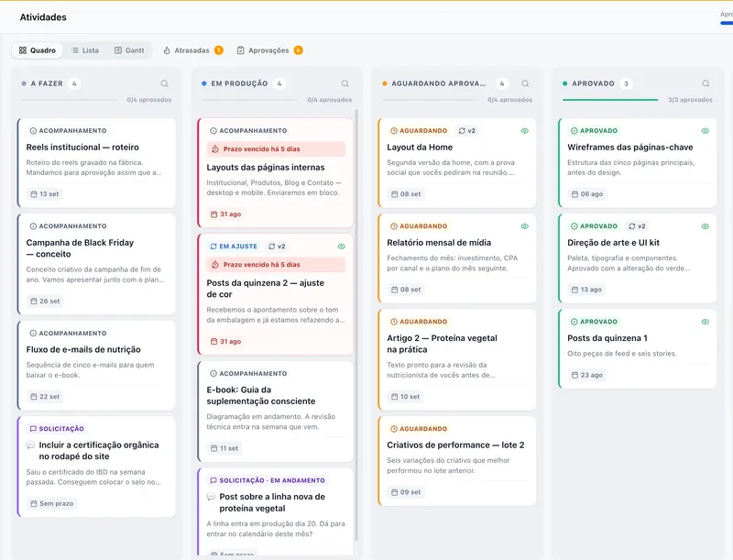Search within the Em Produção column
The width and height of the screenshot is (733, 560).
pyautogui.click(x=345, y=83)
